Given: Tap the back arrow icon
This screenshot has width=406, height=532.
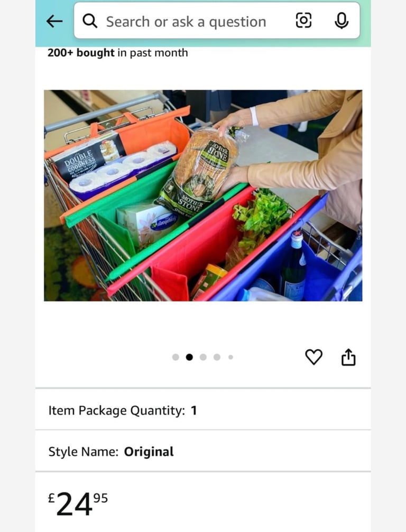Looking at the screenshot, I should click(54, 21).
